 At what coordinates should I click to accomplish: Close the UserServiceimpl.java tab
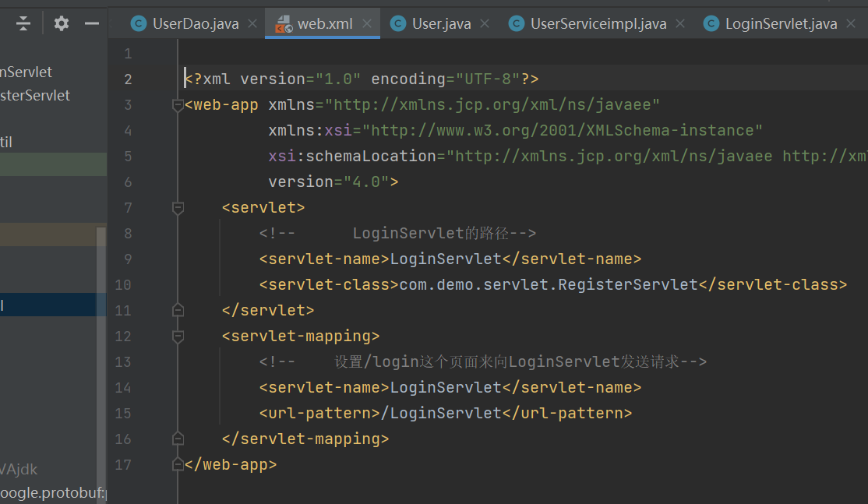(680, 24)
